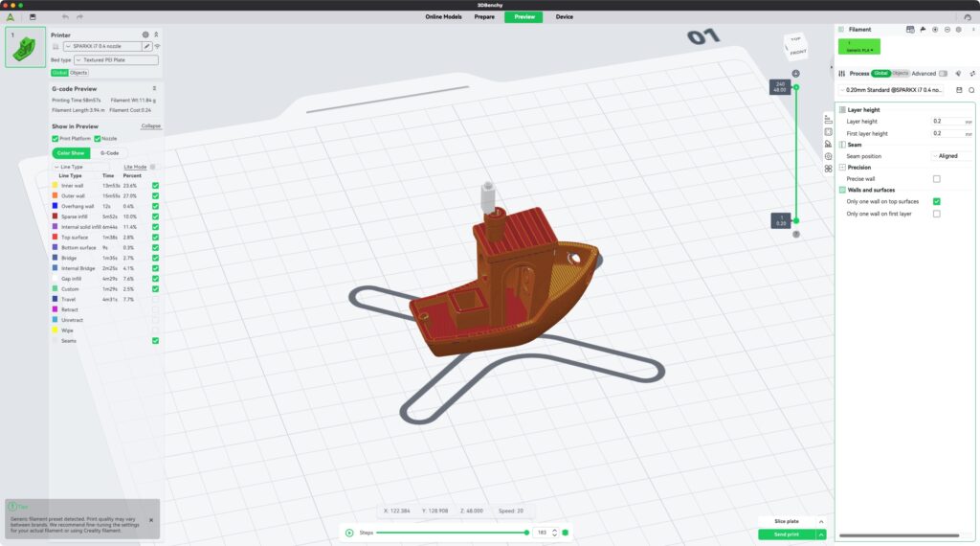Screen dimensions: 980x546
Task: Uncheck the Nozzle preview checkbox
Action: coord(98,139)
